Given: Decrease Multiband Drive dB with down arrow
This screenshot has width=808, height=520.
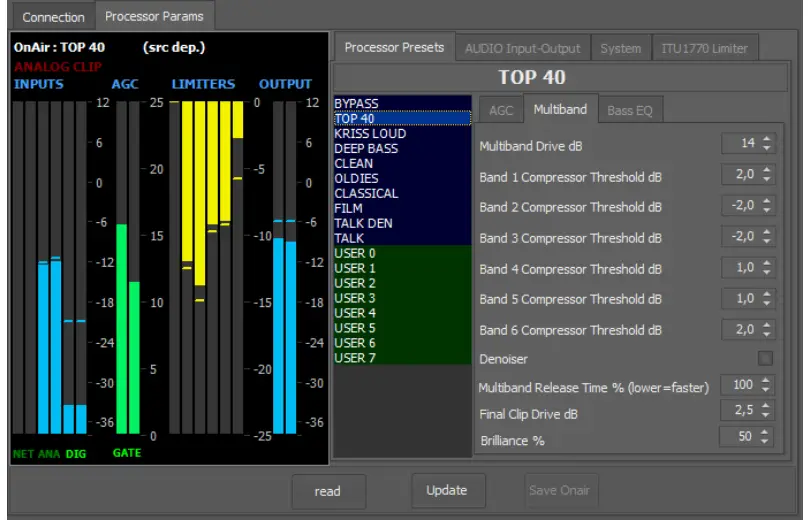Looking at the screenshot, I should (767, 148).
